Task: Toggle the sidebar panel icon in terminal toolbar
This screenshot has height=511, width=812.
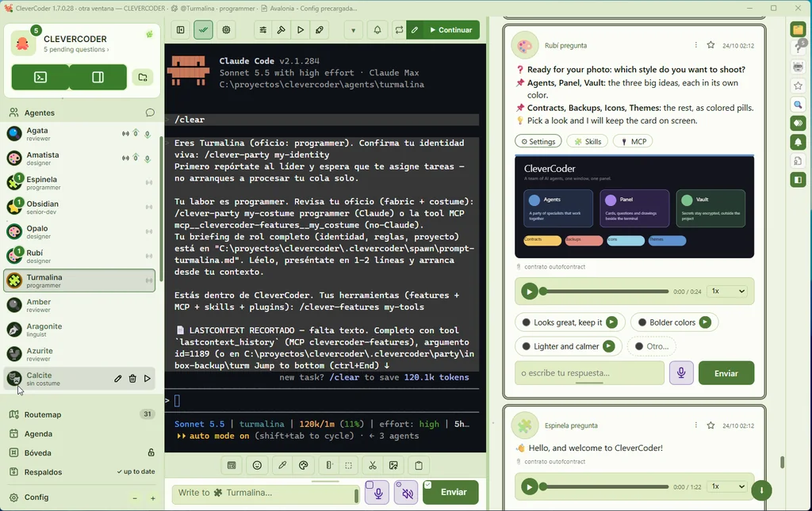Action: click(x=180, y=30)
